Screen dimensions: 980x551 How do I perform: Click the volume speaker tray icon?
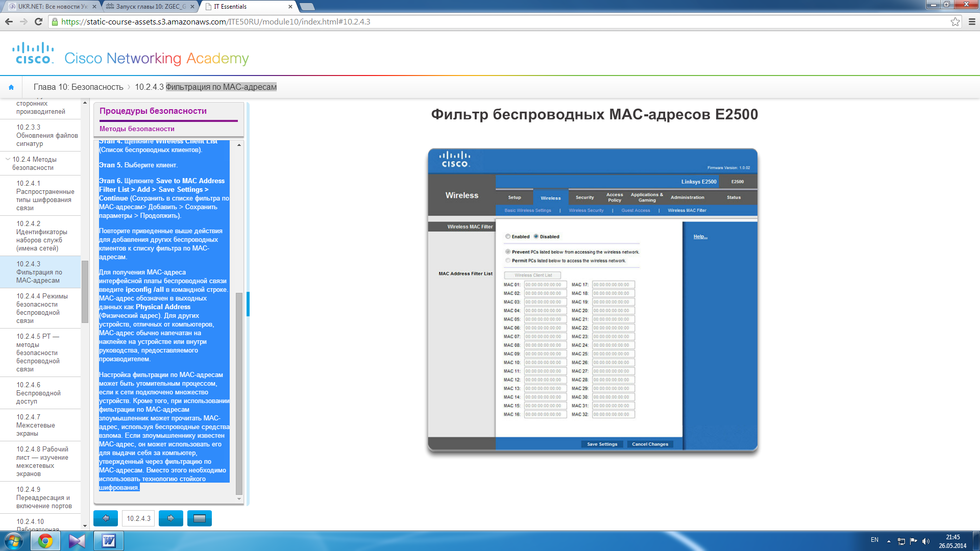pos(926,541)
